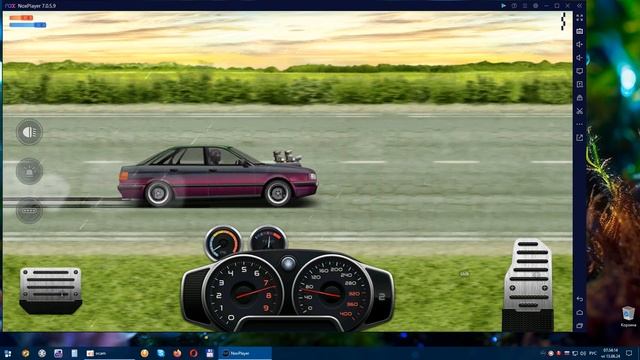
Task: Open the notification center in the taskbar
Action: pos(629,353)
